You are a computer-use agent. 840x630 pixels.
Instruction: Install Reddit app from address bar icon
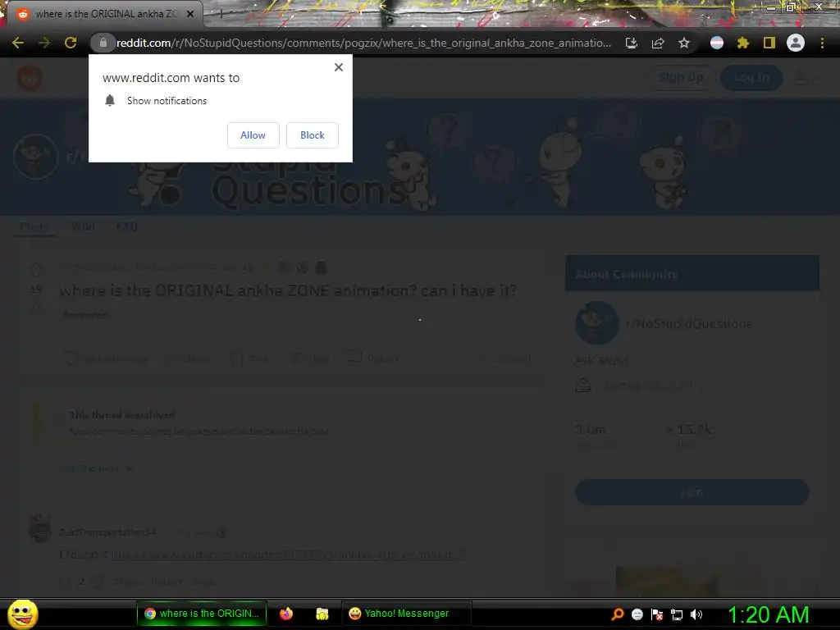tap(632, 43)
